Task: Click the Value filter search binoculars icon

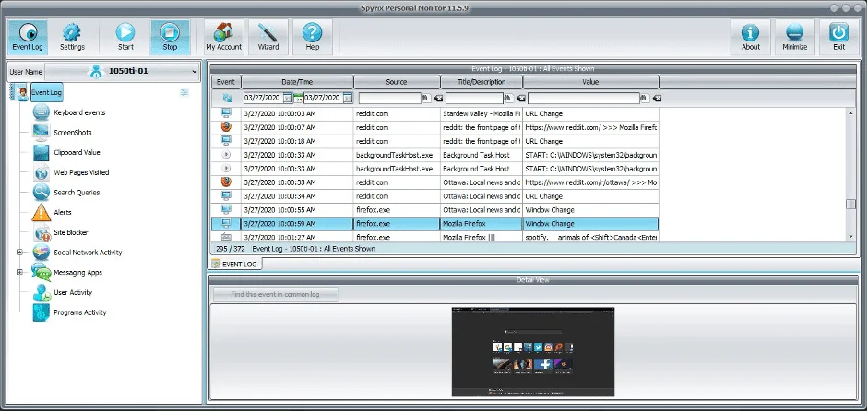Action: (x=645, y=99)
